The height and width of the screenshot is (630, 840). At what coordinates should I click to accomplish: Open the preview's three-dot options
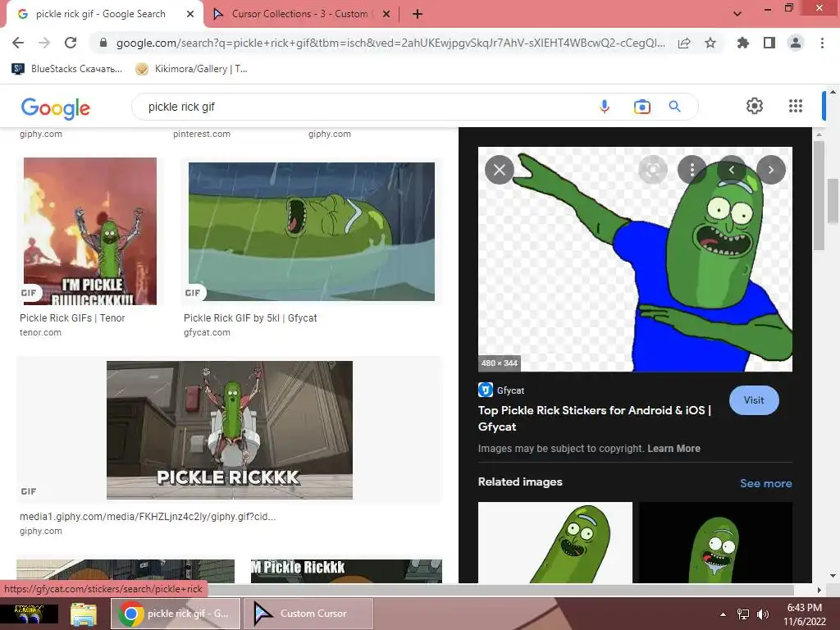pyautogui.click(x=692, y=170)
